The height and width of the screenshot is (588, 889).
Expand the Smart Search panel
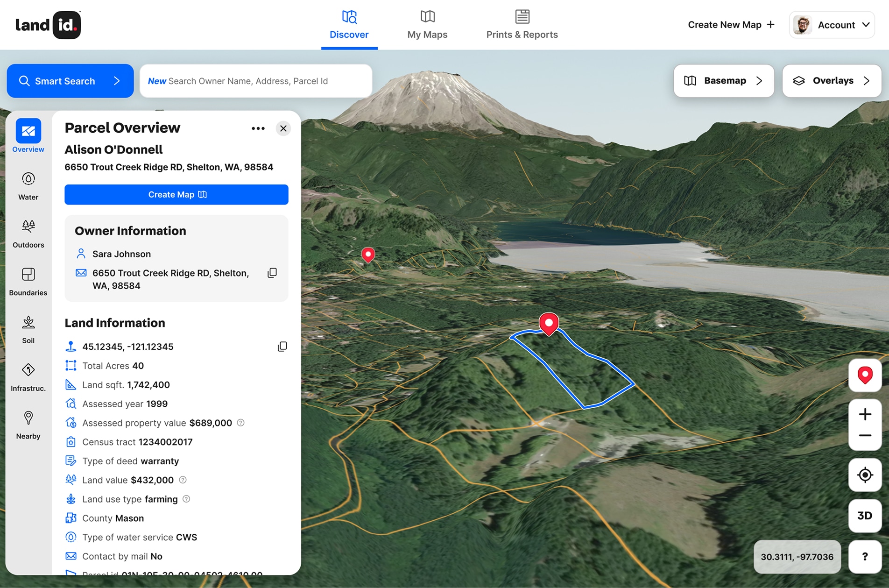[70, 81]
